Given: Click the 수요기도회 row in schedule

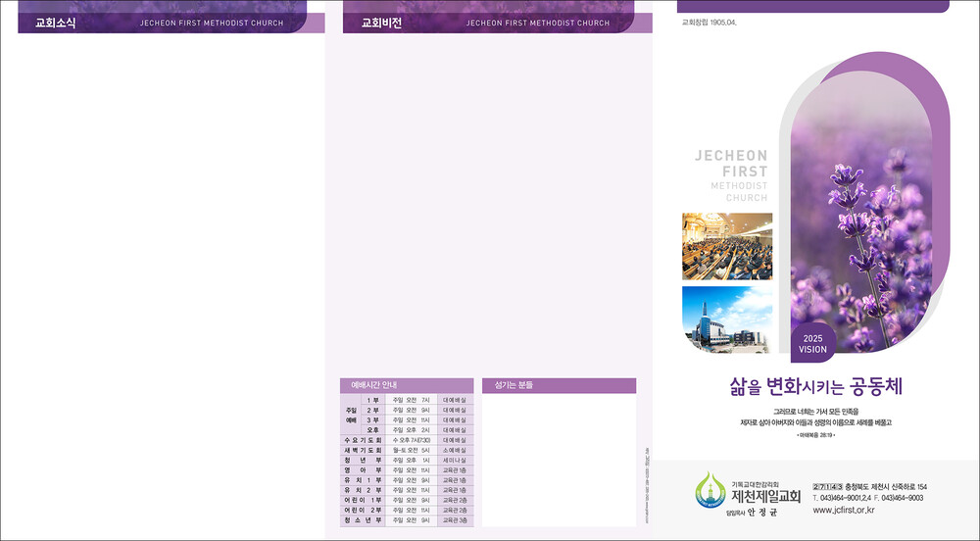Looking at the screenshot, I should pos(362,440).
